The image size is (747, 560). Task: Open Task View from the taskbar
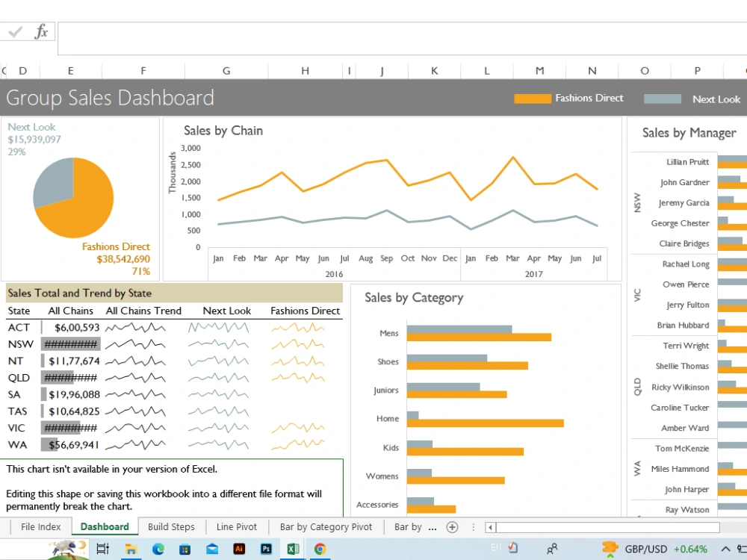[103, 548]
